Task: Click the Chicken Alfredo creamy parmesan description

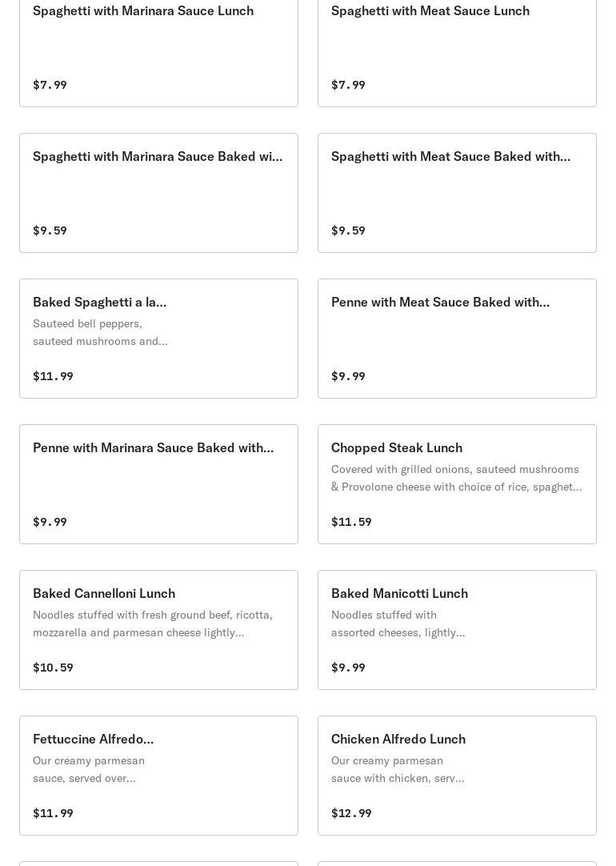Action: tap(398, 769)
